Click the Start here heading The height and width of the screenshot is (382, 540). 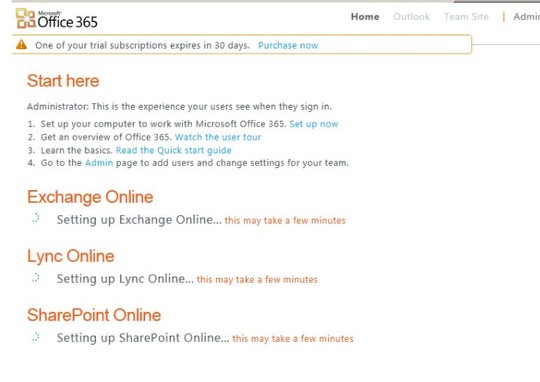(63, 81)
